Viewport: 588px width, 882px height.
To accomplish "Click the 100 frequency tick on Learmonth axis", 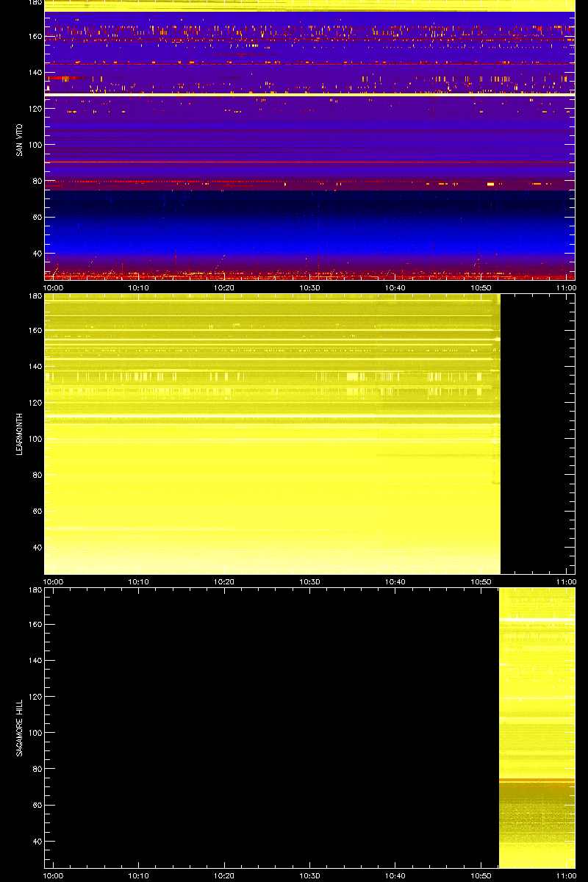I will click(x=34, y=439).
